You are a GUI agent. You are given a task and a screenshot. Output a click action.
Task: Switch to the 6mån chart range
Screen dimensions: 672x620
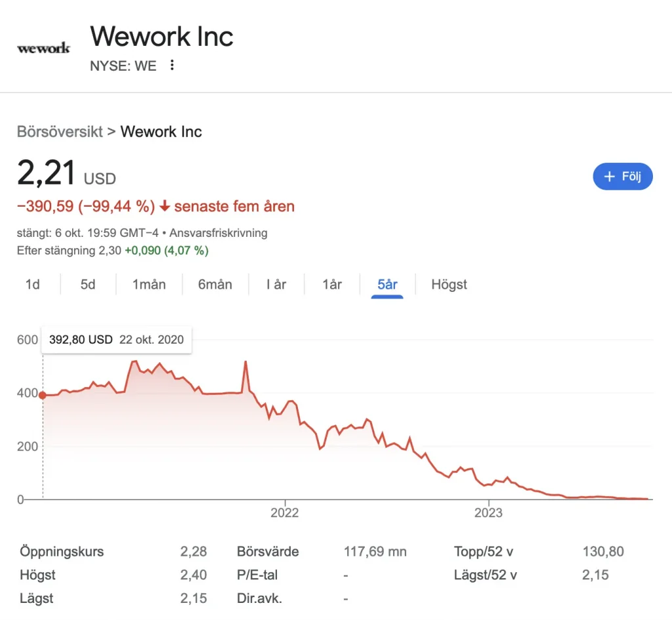tap(215, 284)
